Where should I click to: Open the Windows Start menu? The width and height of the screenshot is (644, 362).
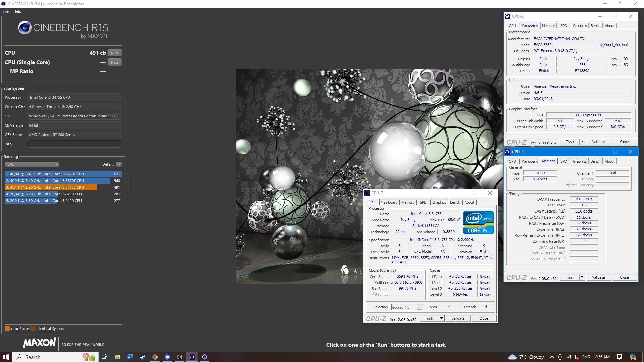point(6,357)
